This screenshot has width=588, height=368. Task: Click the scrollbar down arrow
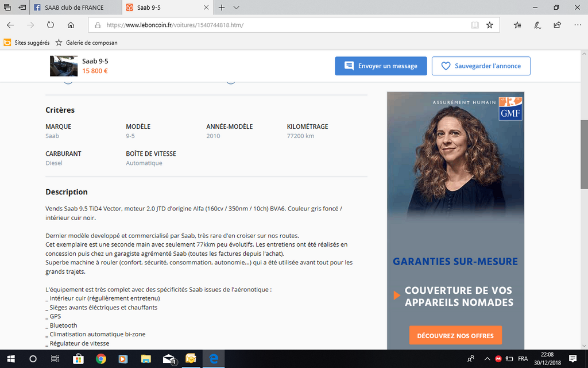point(584,346)
